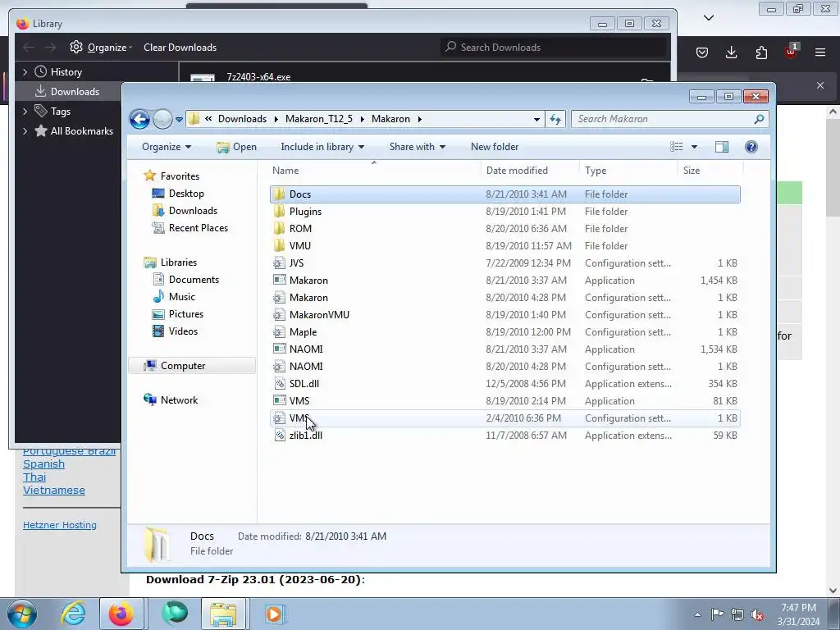The height and width of the screenshot is (630, 840).
Task: Follow the Hetzner Hosting link
Action: click(x=59, y=525)
